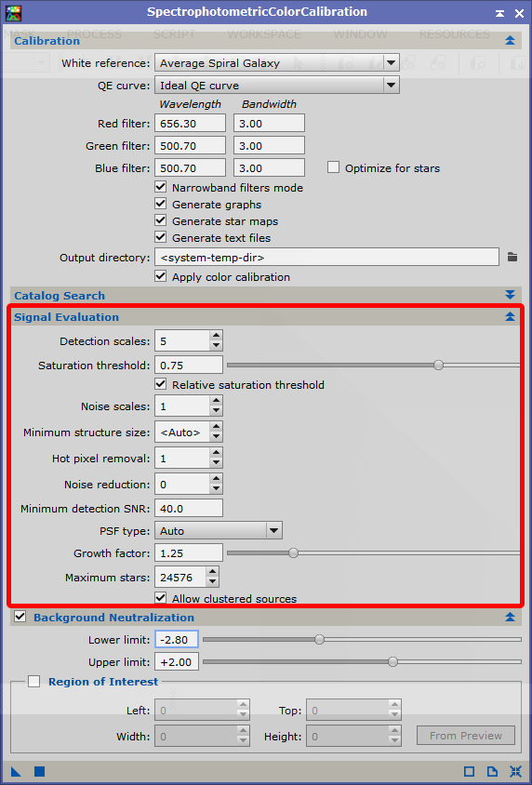Open the browse documentation icon
The height and width of the screenshot is (785, 532).
[x=492, y=771]
